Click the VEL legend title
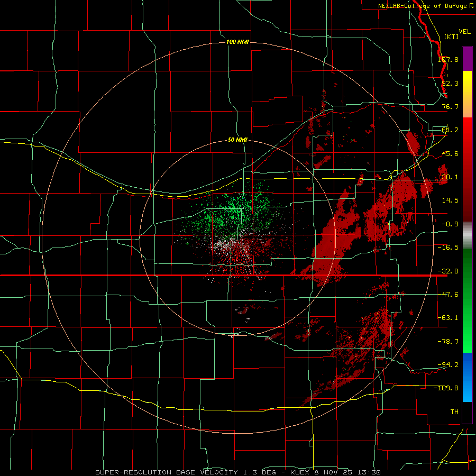The image size is (476, 476). coord(464,32)
